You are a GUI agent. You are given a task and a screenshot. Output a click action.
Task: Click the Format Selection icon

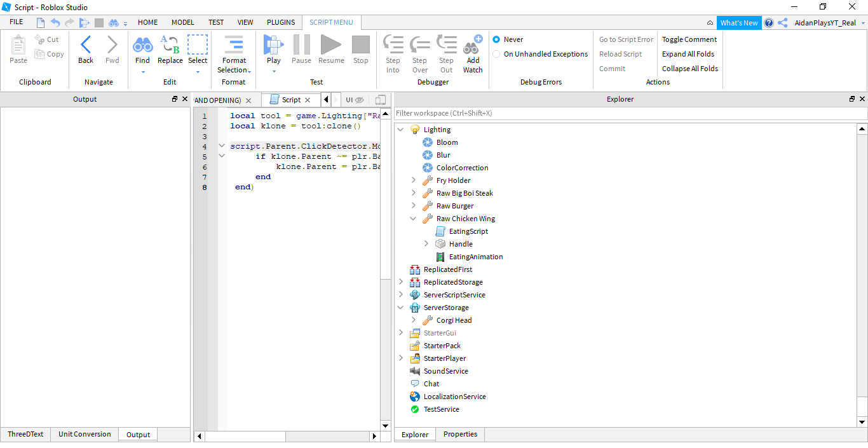point(234,45)
